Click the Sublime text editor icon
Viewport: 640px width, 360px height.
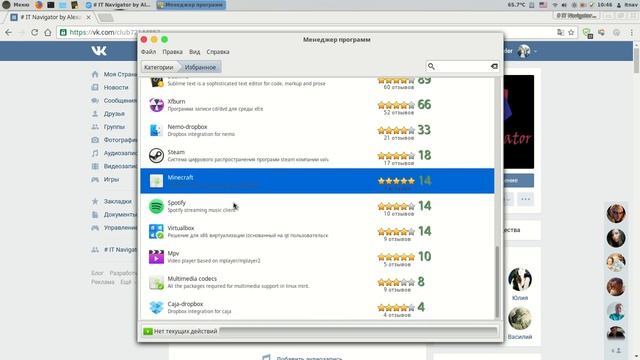(156, 82)
